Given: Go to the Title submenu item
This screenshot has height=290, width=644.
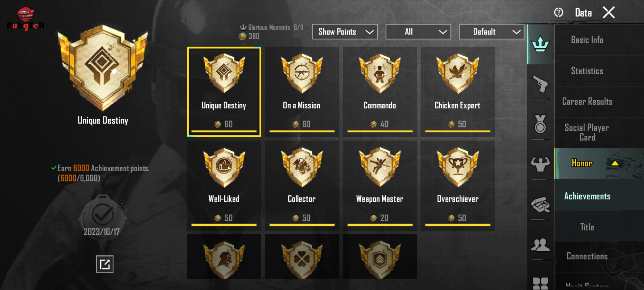Looking at the screenshot, I should [x=587, y=227].
